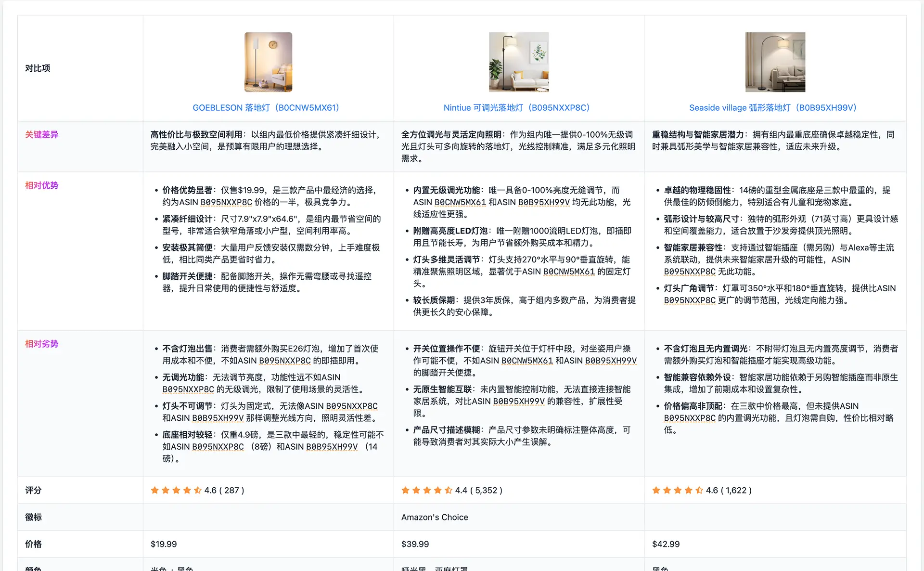Screen dimensions: 924x571
Task: Click the 相对劣势 row header
Action: coord(42,344)
